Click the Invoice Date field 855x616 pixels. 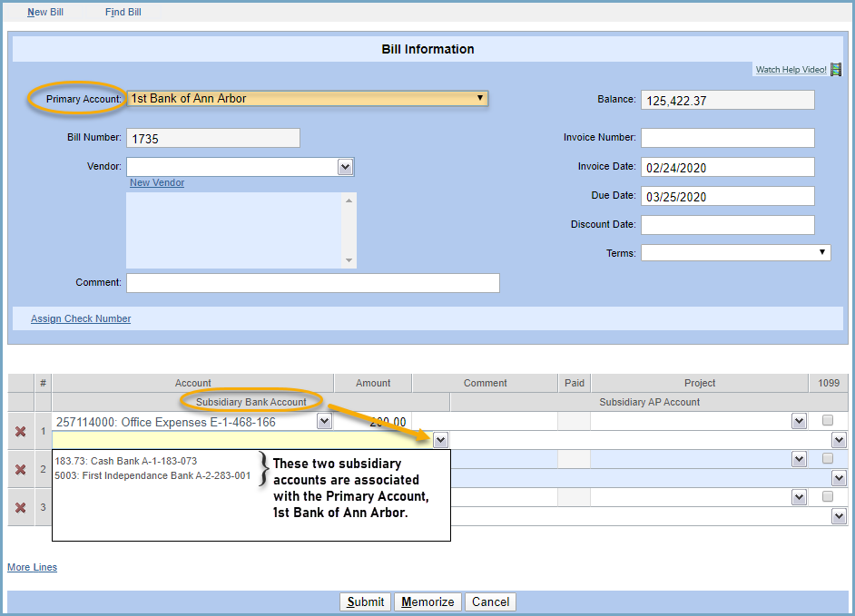[x=728, y=167]
